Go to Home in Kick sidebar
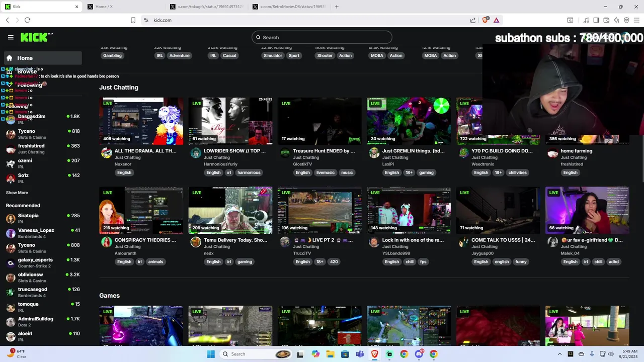644x362 pixels. (x=43, y=58)
